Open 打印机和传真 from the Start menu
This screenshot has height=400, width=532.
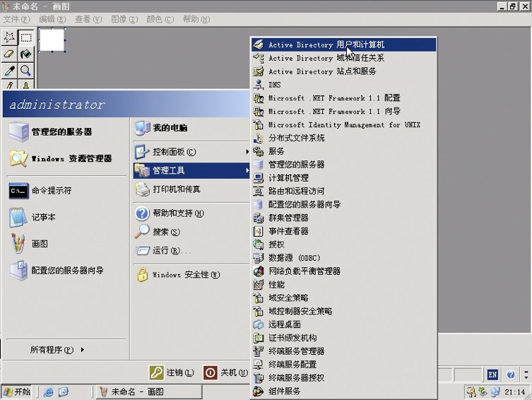191,189
